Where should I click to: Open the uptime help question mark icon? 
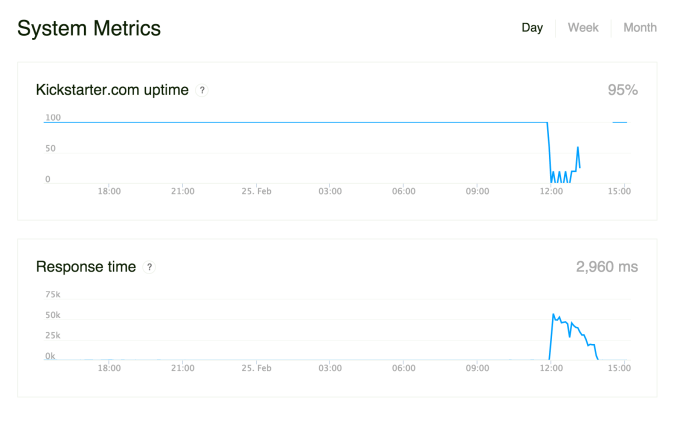[202, 90]
